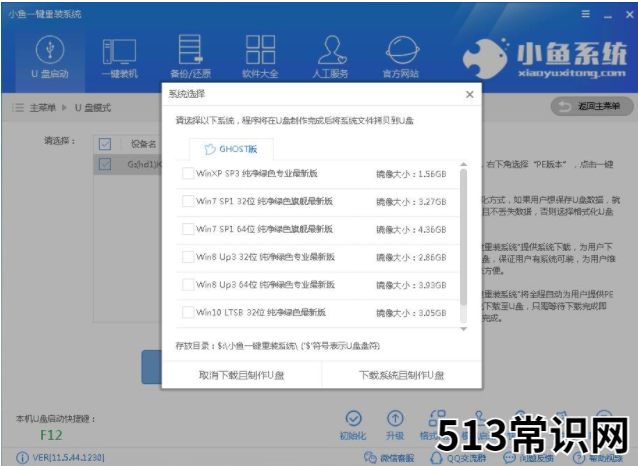Open the 一键装机 section
Image resolution: width=638 pixels, height=466 pixels.
pyautogui.click(x=120, y=57)
